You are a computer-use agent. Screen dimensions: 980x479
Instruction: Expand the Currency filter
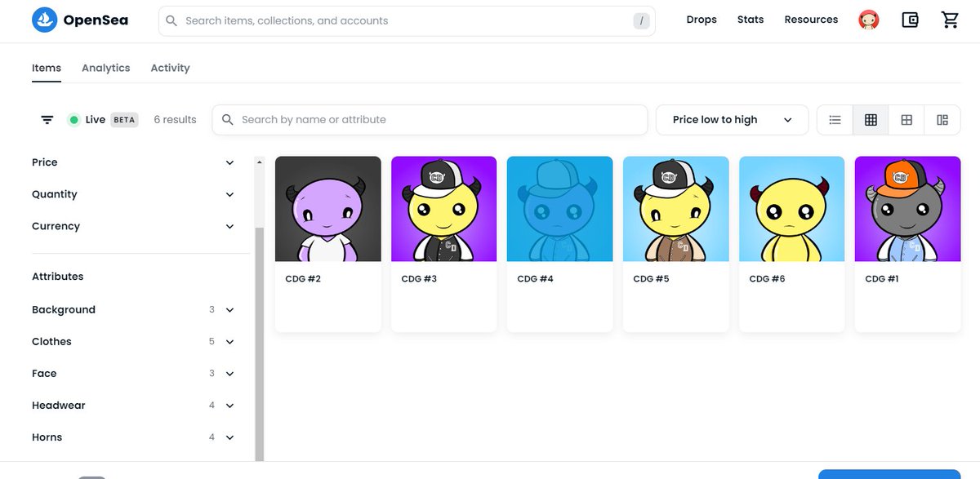133,226
